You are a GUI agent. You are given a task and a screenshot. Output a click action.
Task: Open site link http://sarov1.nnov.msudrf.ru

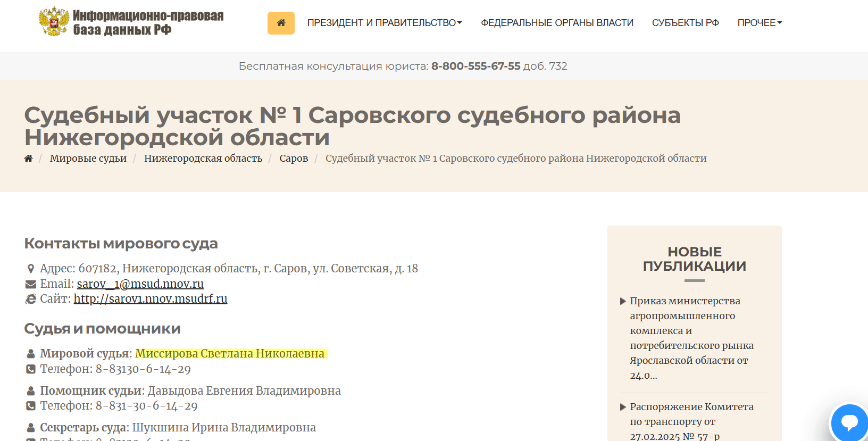pos(151,299)
